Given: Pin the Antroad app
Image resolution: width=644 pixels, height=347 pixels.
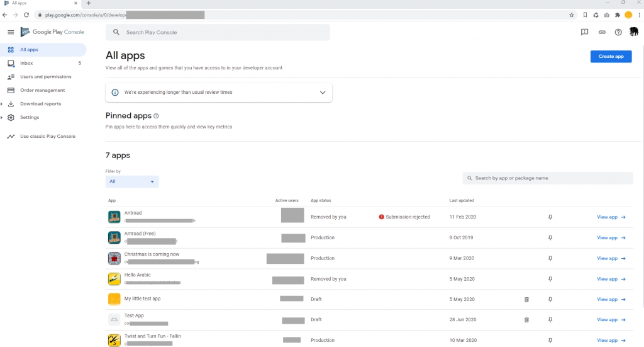Looking at the screenshot, I should tap(550, 217).
